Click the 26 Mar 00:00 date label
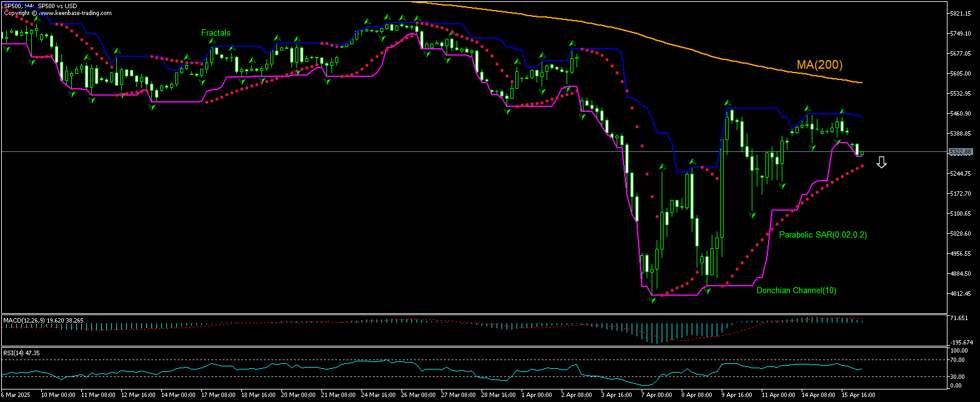The image size is (980, 402). [x=418, y=395]
